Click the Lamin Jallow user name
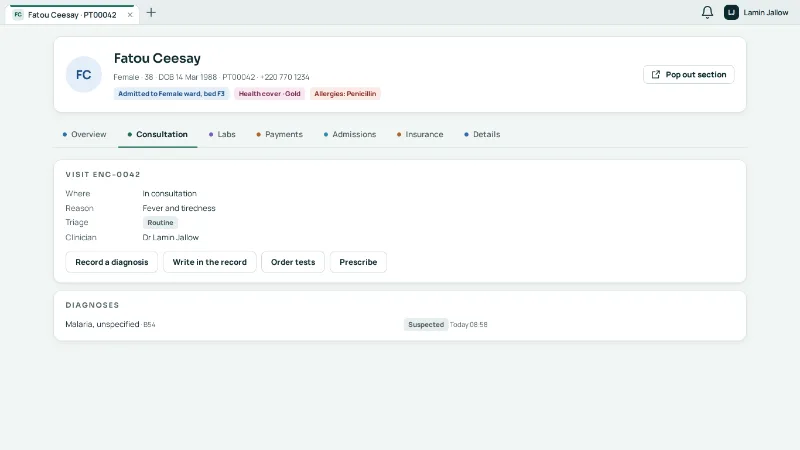Screen dimensions: 800x450 point(765,12)
